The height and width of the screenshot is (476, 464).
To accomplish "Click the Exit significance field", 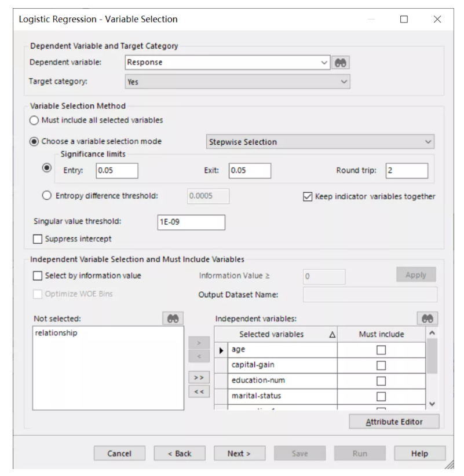I will click(250, 171).
